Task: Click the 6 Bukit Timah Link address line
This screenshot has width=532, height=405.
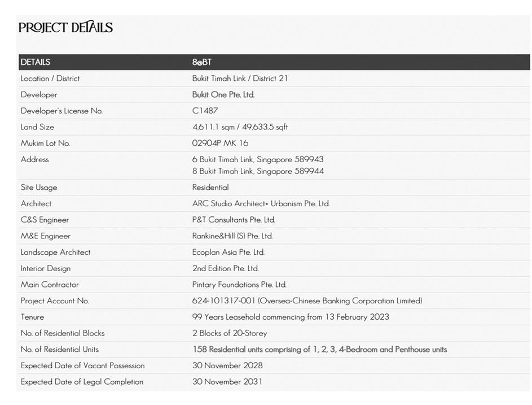Action: pyautogui.click(x=258, y=159)
